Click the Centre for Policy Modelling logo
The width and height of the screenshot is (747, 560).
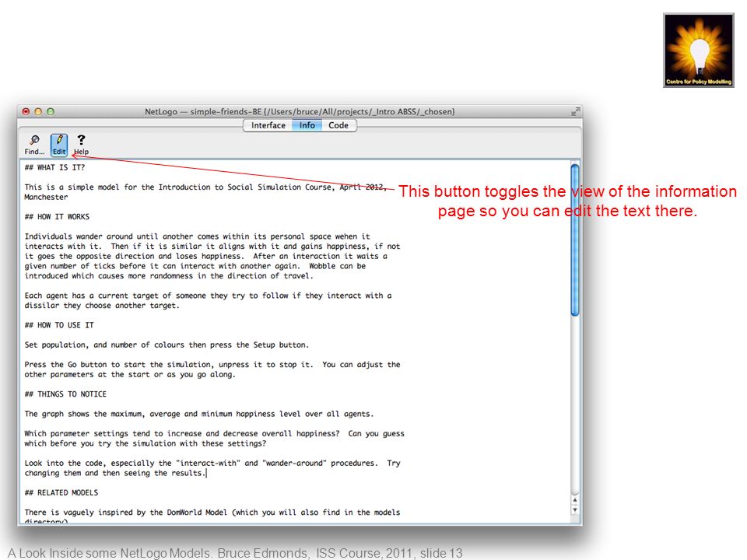pos(699,51)
